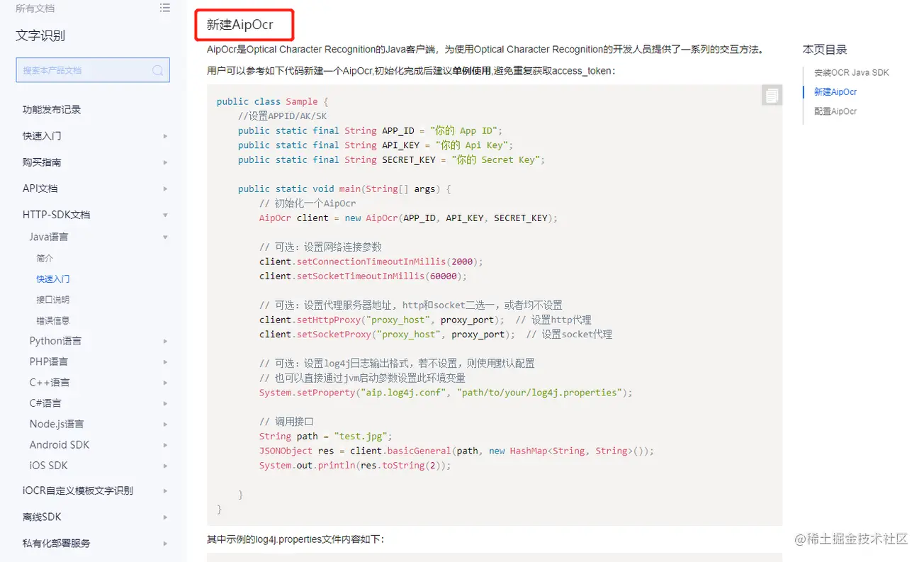The image size is (924, 562).
Task: Jump to 新建AipOcr in 本页目录
Action: point(835,92)
